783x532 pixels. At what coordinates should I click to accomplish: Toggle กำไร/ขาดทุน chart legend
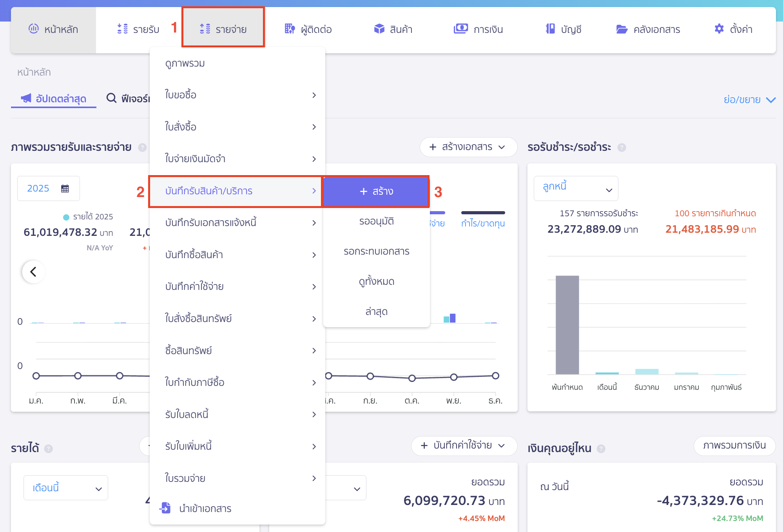point(483,223)
